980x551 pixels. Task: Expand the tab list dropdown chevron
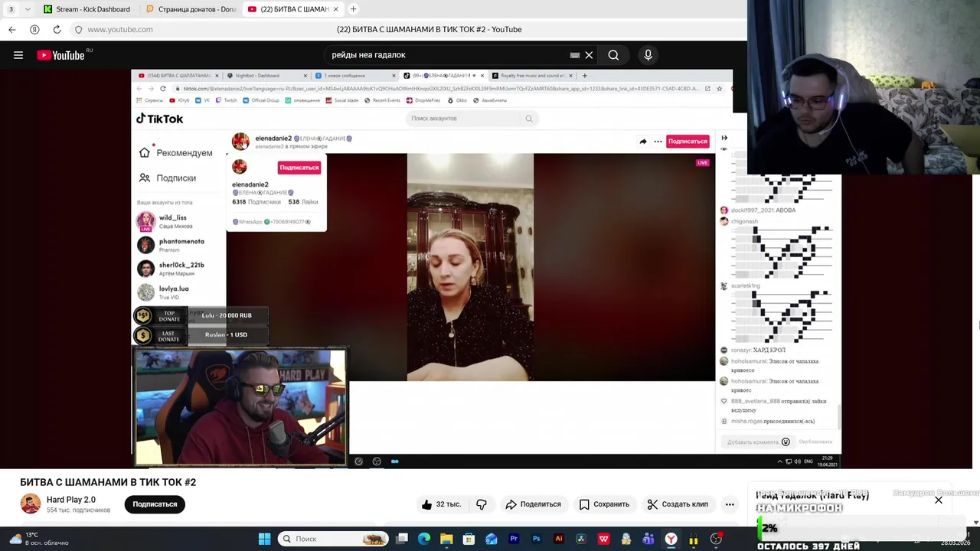(x=28, y=9)
